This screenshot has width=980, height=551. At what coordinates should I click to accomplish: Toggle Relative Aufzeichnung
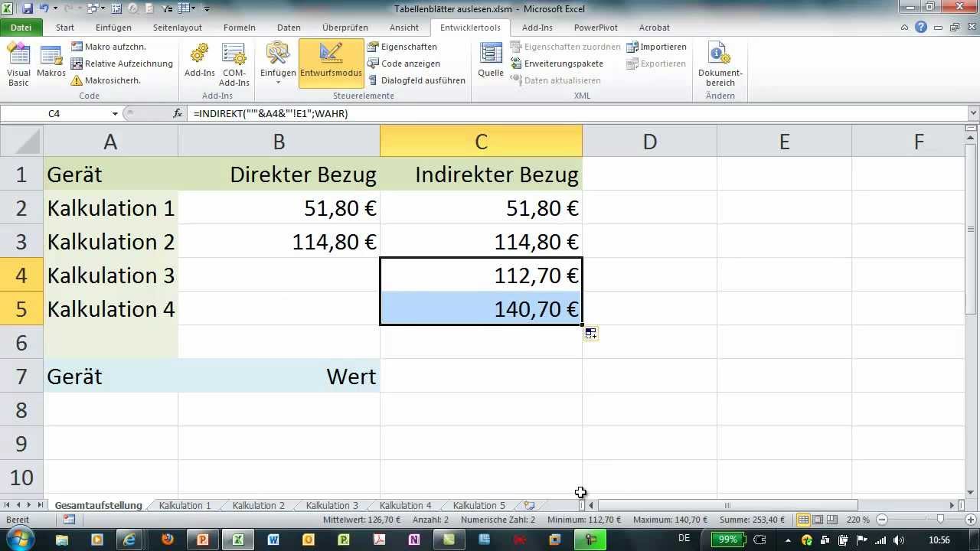point(122,64)
